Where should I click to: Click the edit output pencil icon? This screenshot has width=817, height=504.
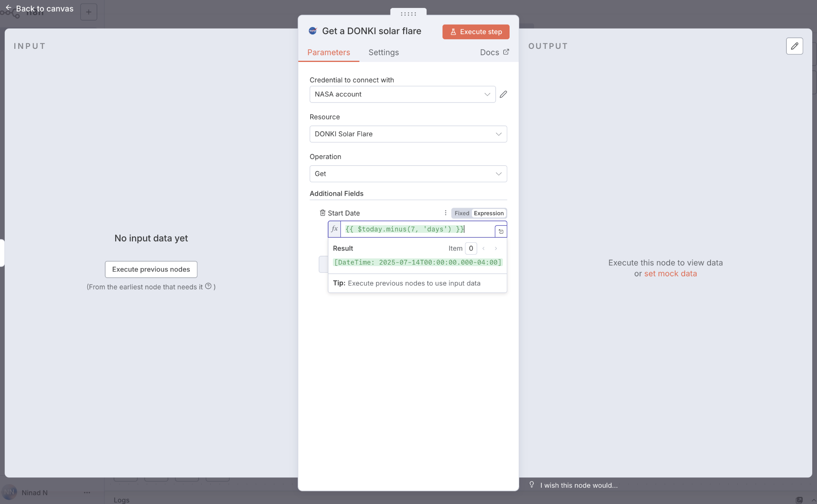tap(794, 46)
